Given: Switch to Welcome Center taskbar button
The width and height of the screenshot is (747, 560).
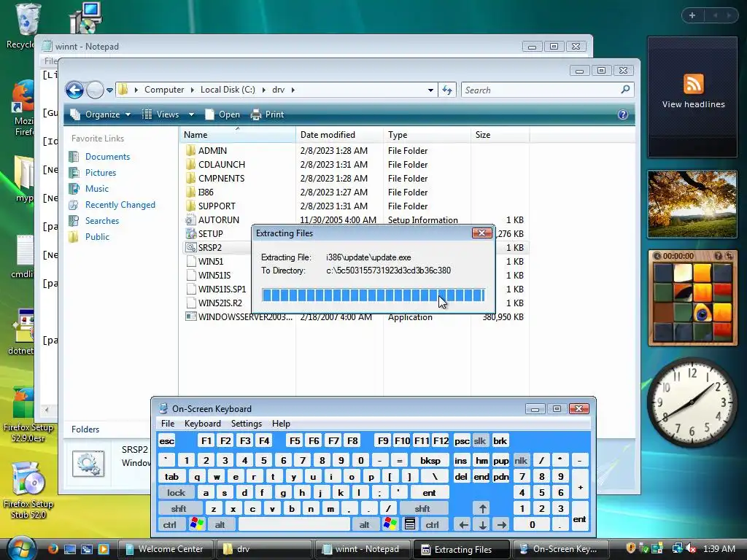Looking at the screenshot, I should 164,549.
